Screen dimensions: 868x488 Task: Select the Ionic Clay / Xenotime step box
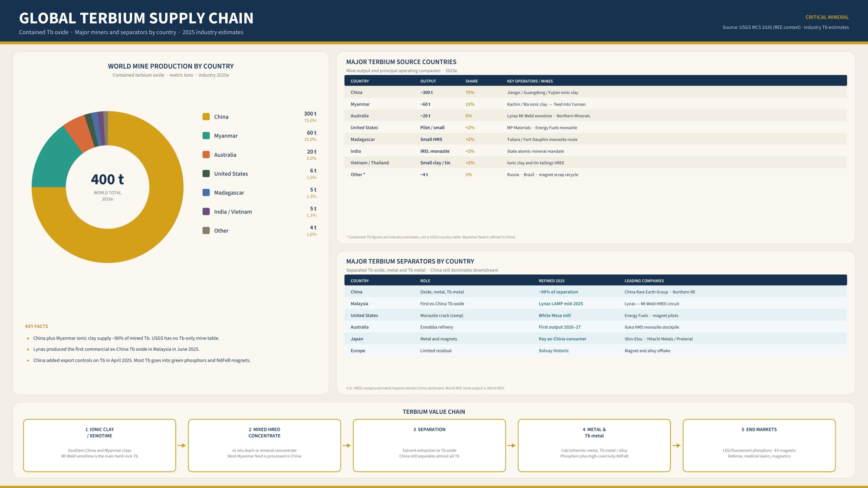(x=99, y=445)
